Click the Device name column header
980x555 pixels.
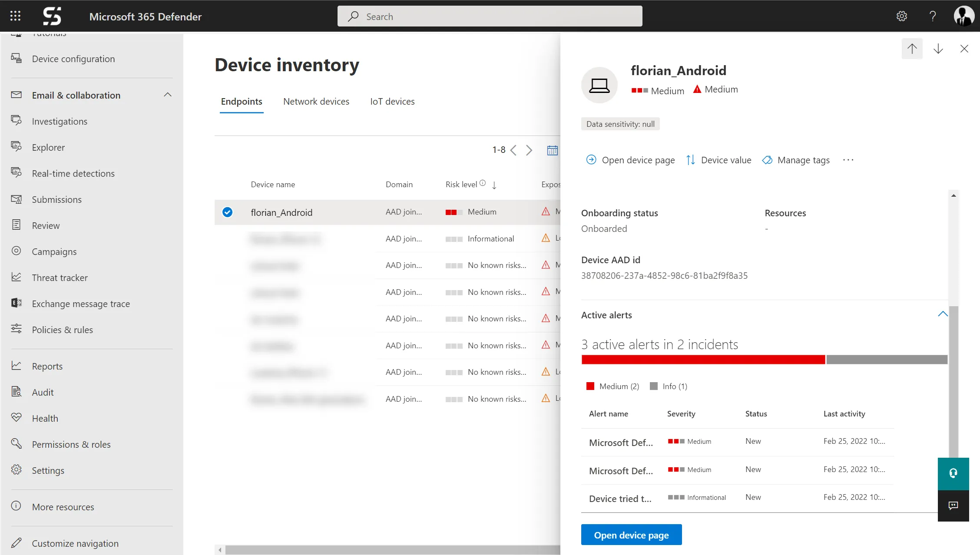tap(273, 184)
